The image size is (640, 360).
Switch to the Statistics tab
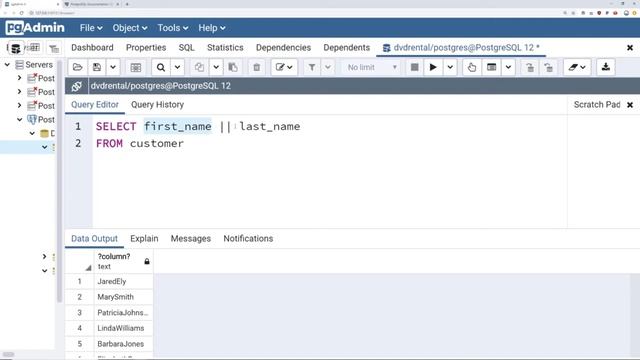225,48
